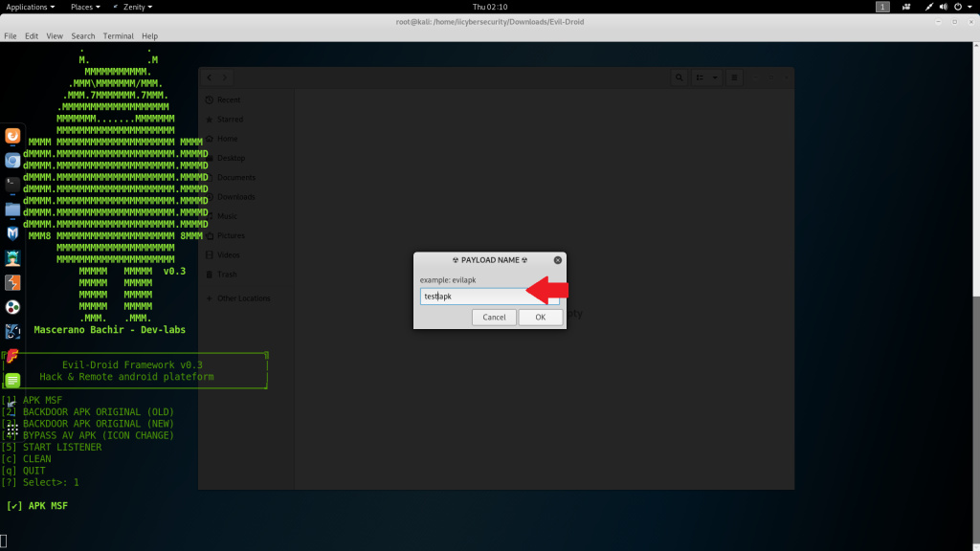Open the Search menu in terminal
Viewport: 980px width, 551px height.
83,36
